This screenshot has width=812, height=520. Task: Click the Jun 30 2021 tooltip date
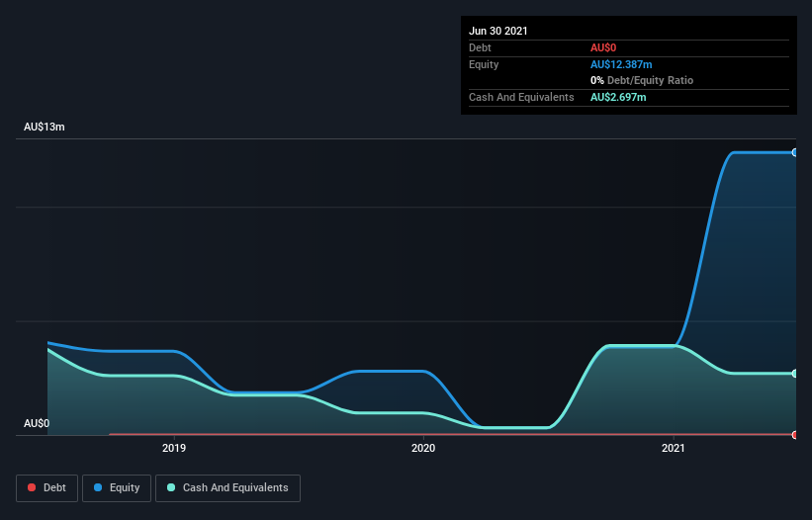[x=498, y=31]
